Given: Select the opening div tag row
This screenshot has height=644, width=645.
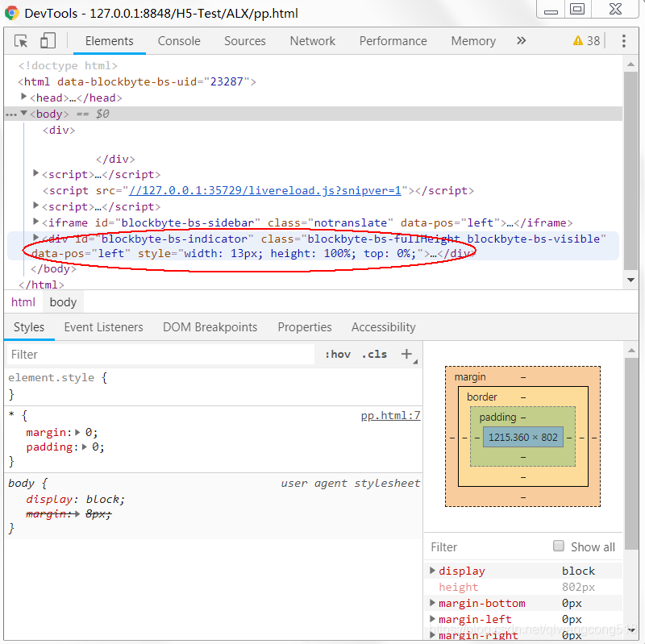Looking at the screenshot, I should [59, 130].
